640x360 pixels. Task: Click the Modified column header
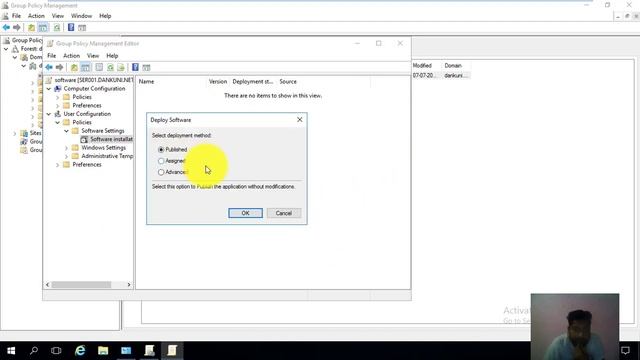[x=422, y=65]
